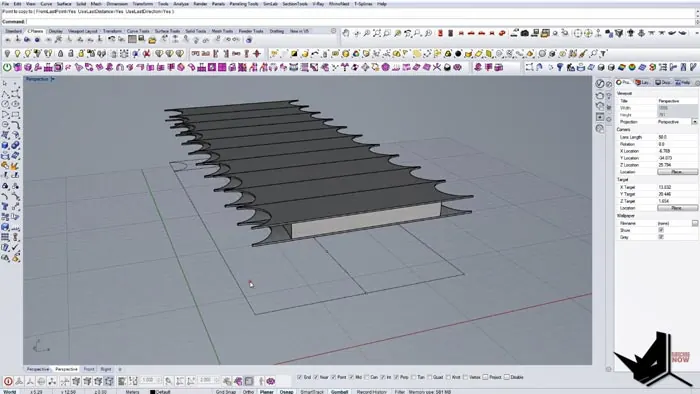This screenshot has height=394, width=700.
Task: Enable the Quad osnap checkbox
Action: (x=429, y=377)
